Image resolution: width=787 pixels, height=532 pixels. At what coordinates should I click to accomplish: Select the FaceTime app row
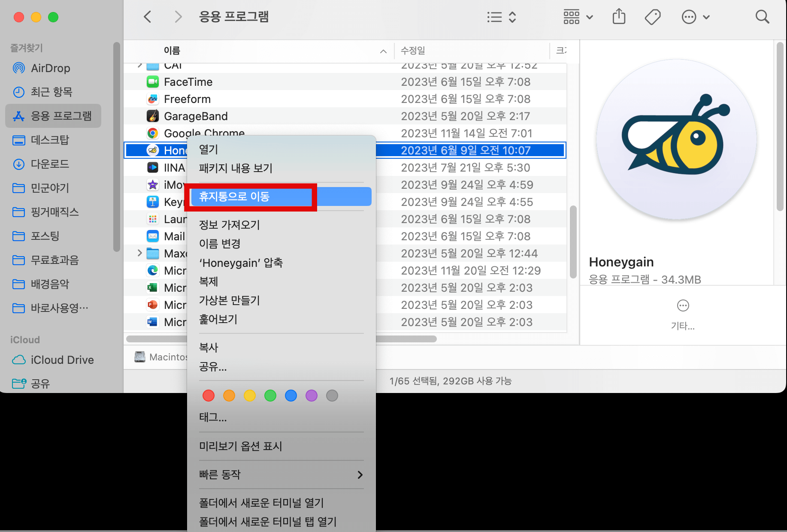pyautogui.click(x=345, y=82)
